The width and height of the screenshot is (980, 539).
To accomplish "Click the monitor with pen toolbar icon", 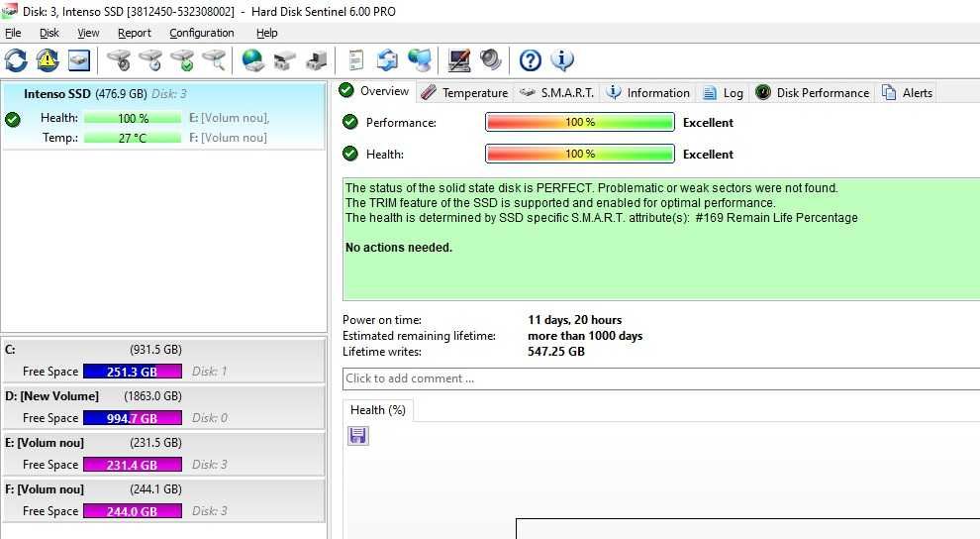I will pyautogui.click(x=458, y=60).
